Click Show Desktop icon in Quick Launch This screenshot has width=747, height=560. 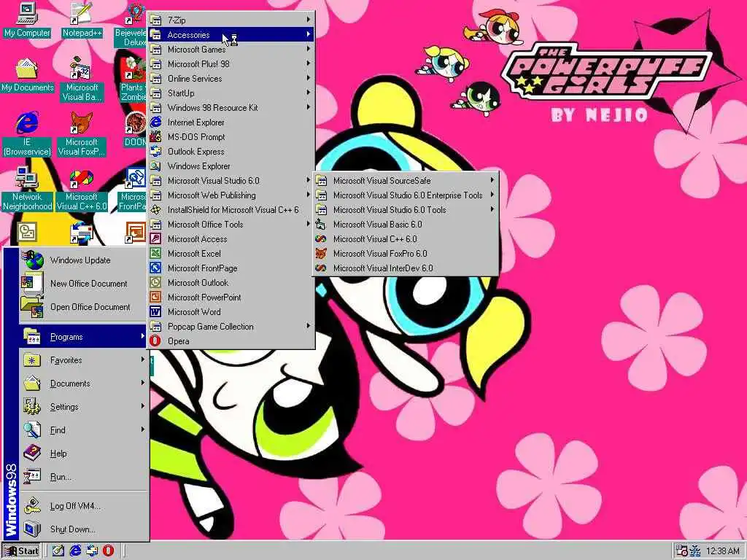[58, 551]
